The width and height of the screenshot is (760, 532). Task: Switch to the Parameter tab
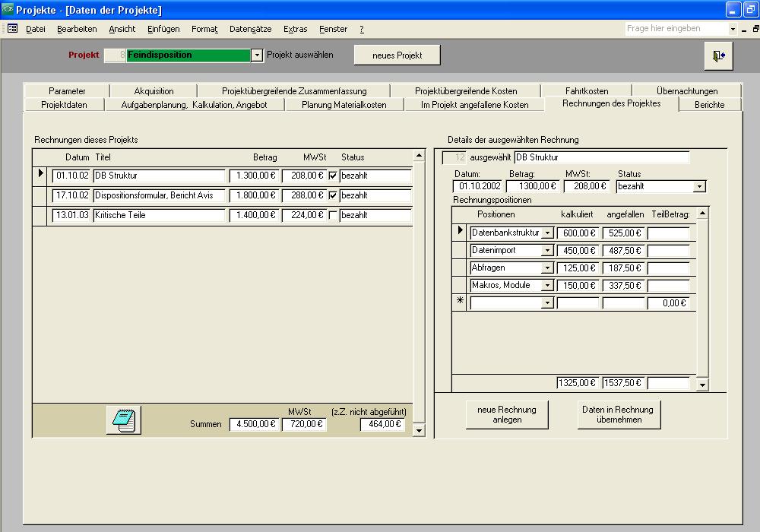[x=67, y=90]
